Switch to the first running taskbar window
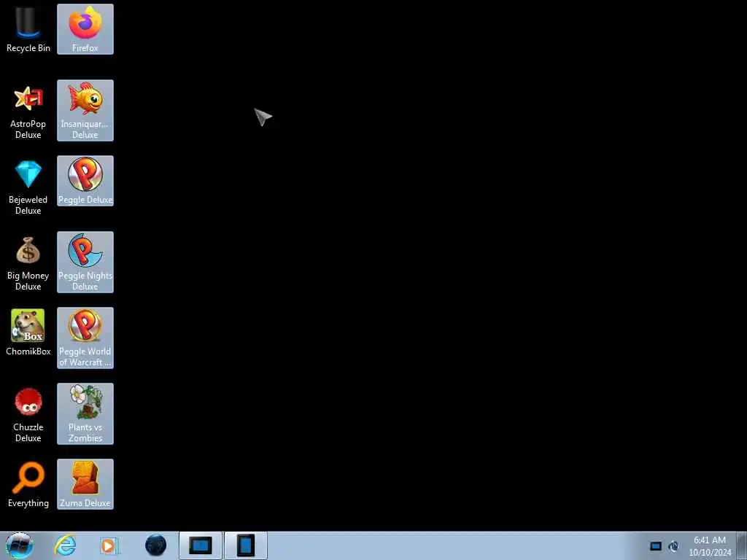 coord(201,545)
